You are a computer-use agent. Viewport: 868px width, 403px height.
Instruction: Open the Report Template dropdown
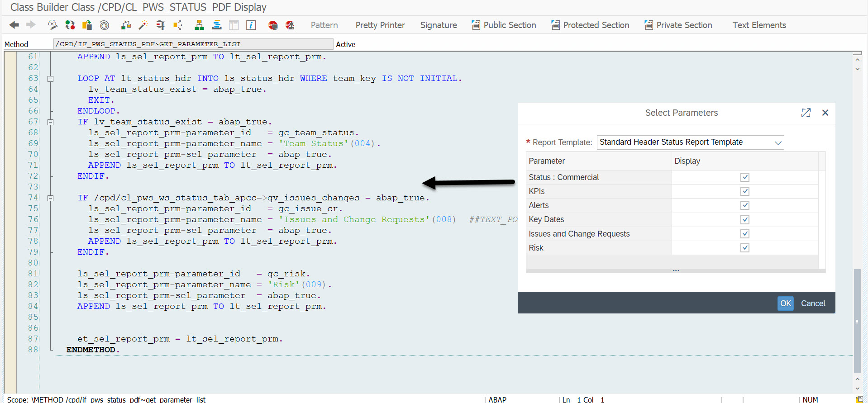click(778, 142)
